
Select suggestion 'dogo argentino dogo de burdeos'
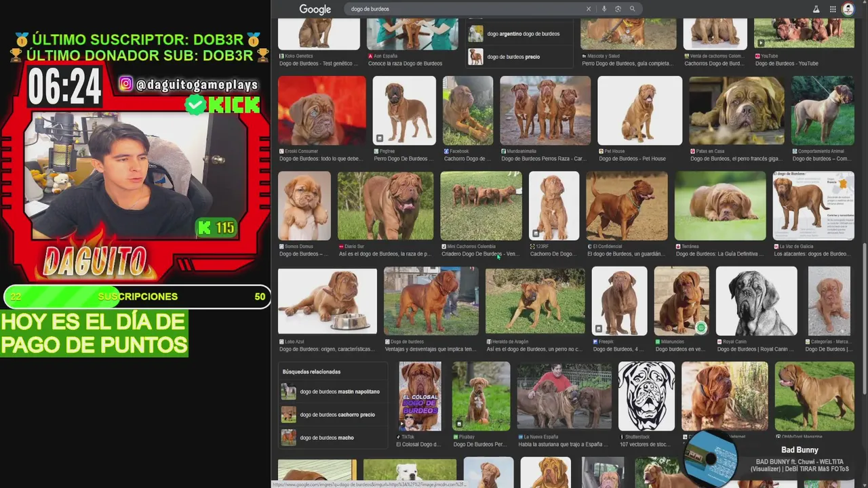[x=519, y=33]
